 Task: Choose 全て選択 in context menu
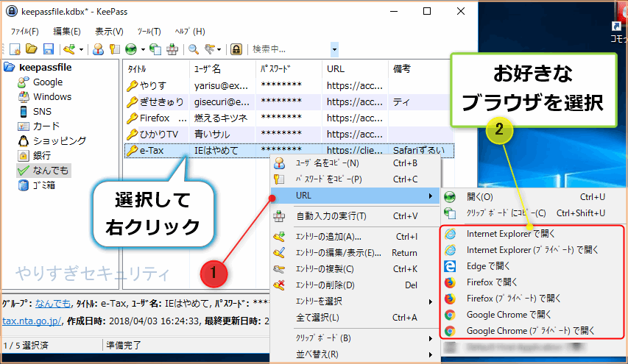click(356, 318)
